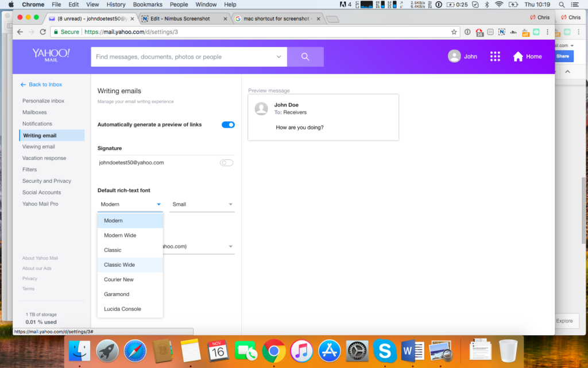Launch Skype from the dock

tap(384, 350)
